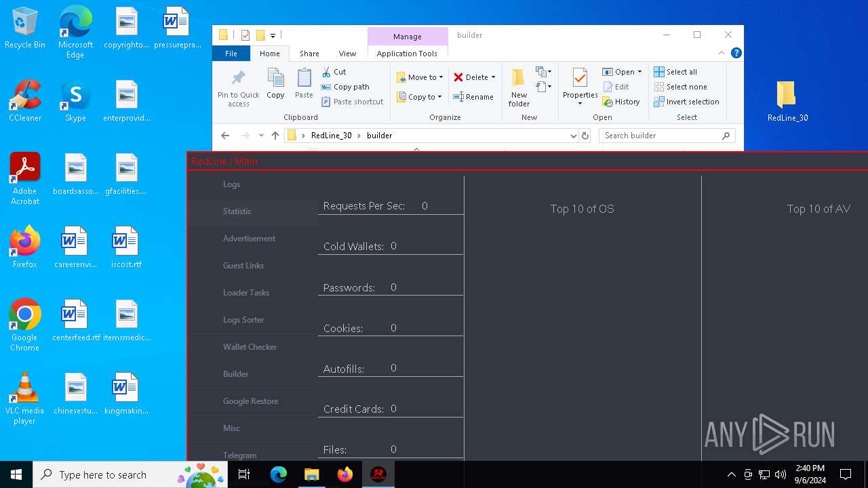Open Quick Access Toolbar customize dropdown
Screen dimensions: 868x488
tap(273, 35)
